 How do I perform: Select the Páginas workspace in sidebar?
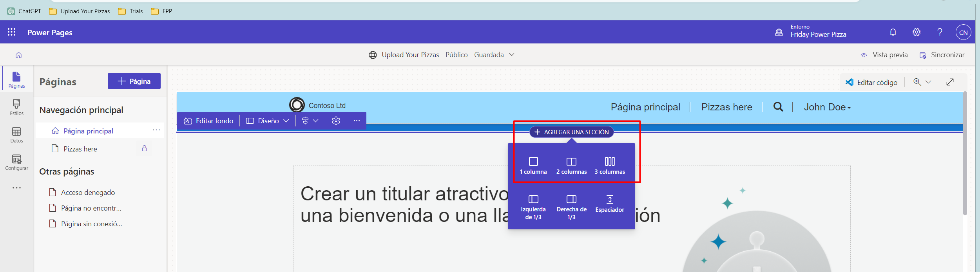(x=16, y=79)
